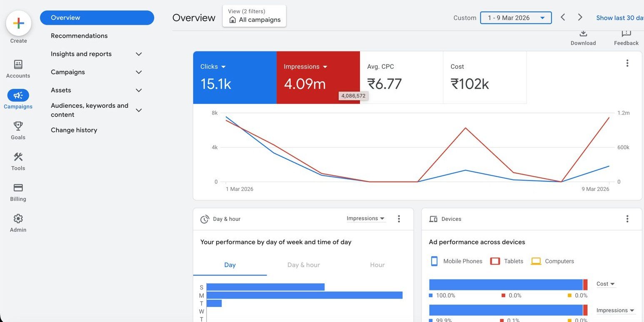Click Show last 30 days link
The image size is (644, 322).
tap(619, 18)
